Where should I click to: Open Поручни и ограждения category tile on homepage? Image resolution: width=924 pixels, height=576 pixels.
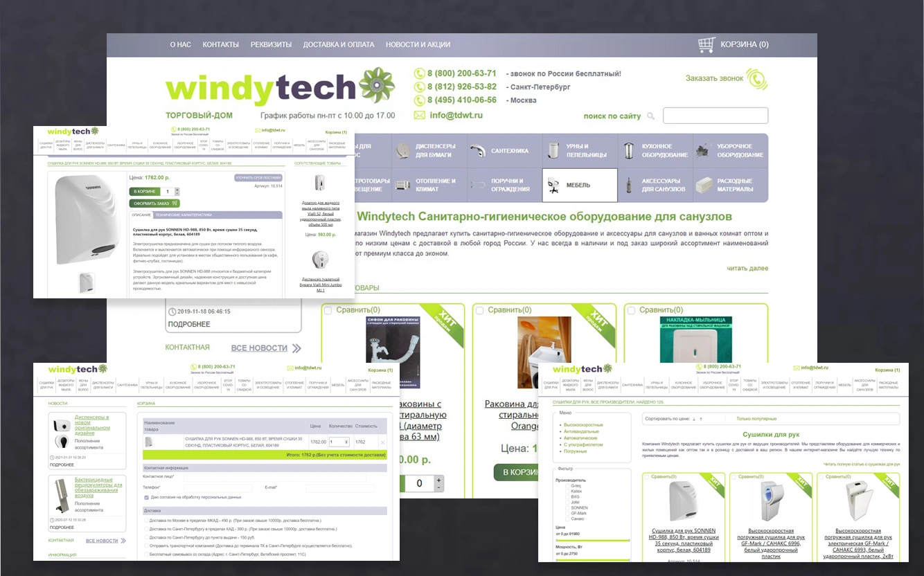tap(504, 185)
